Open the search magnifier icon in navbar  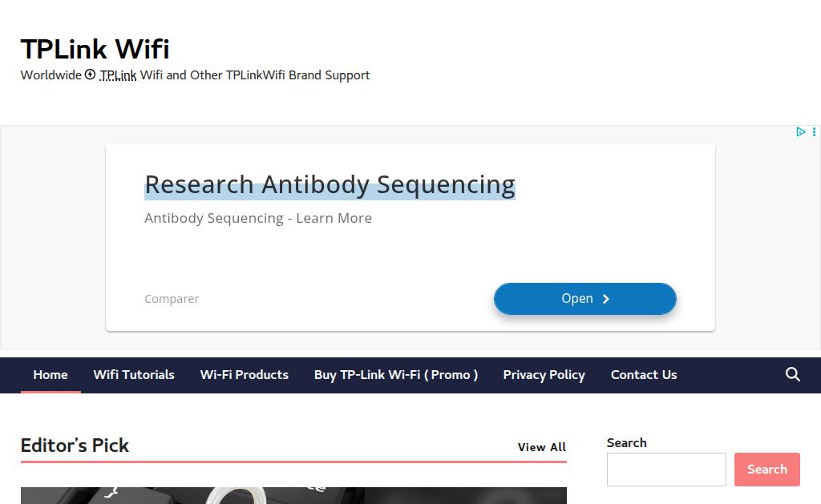pyautogui.click(x=793, y=374)
